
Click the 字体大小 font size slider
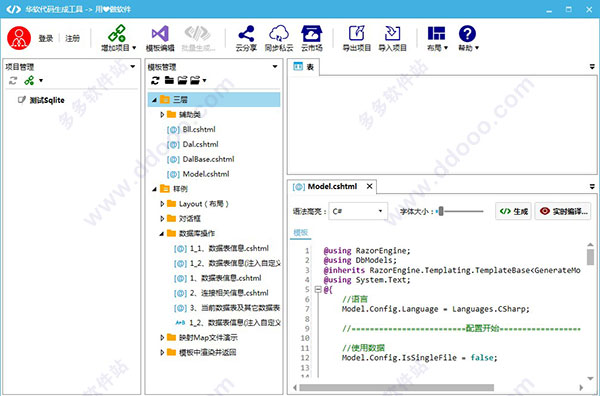coord(460,211)
